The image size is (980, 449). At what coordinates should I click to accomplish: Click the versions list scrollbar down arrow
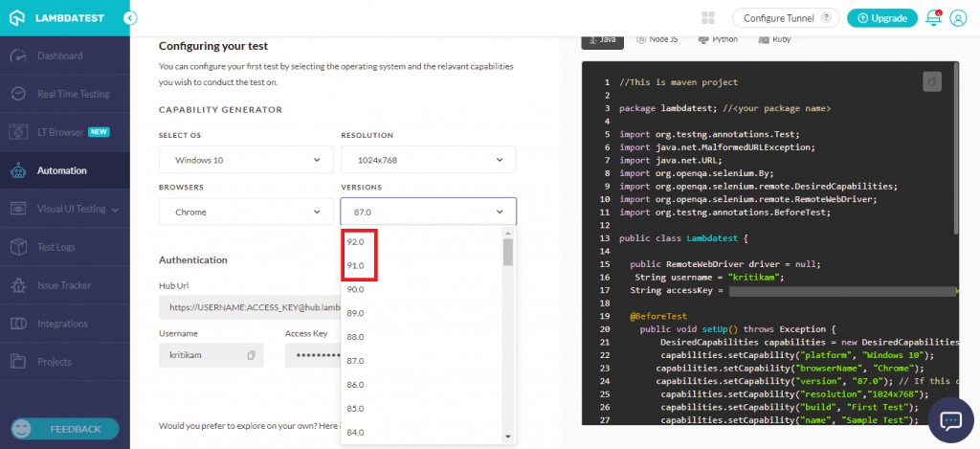(x=508, y=437)
